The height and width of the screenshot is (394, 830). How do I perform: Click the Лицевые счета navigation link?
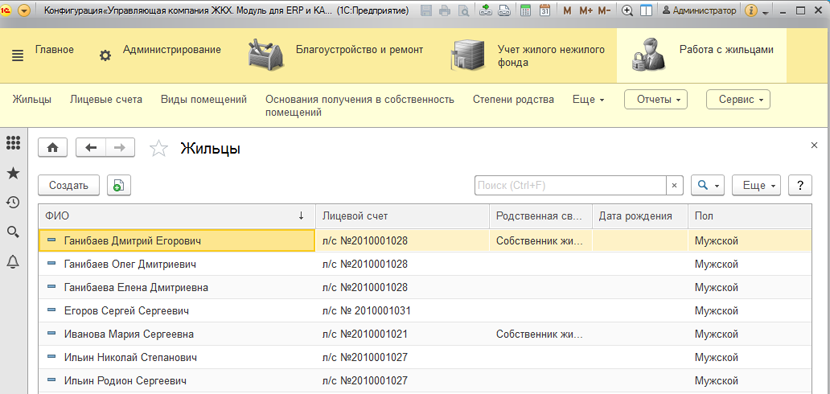pos(106,100)
